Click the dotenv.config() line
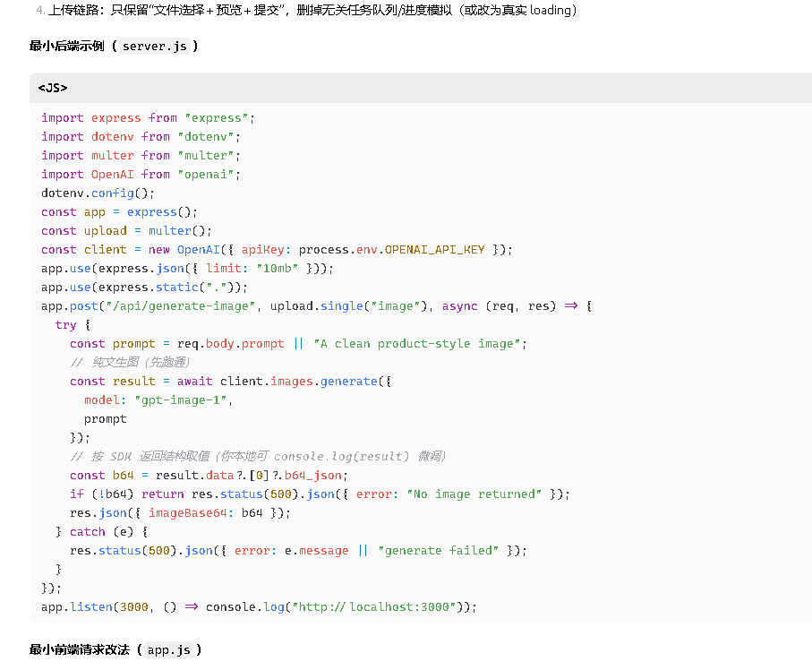The width and height of the screenshot is (812, 670). click(98, 193)
